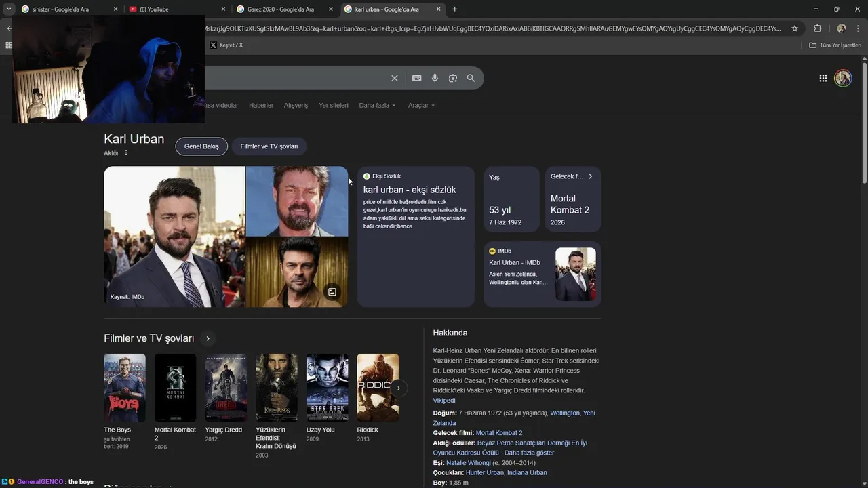The height and width of the screenshot is (488, 868).
Task: Follow the Wellington, Yeni Zelanda link
Action: (x=514, y=418)
